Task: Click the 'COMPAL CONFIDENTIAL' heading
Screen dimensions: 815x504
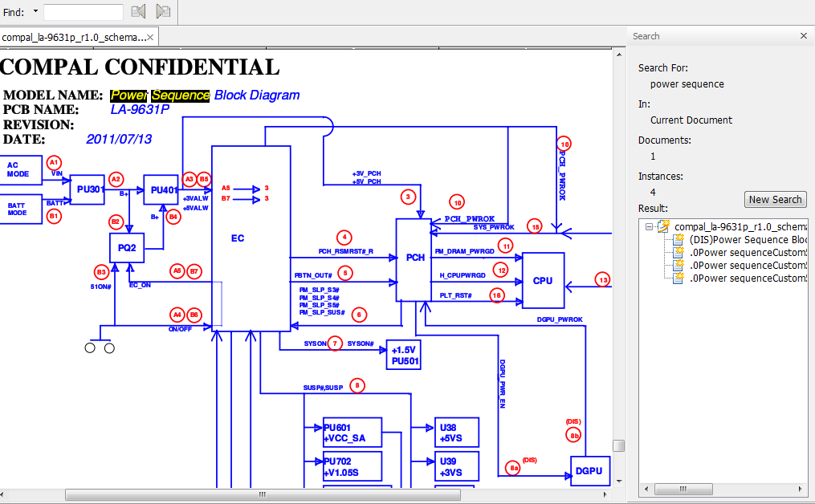Action: tap(140, 67)
